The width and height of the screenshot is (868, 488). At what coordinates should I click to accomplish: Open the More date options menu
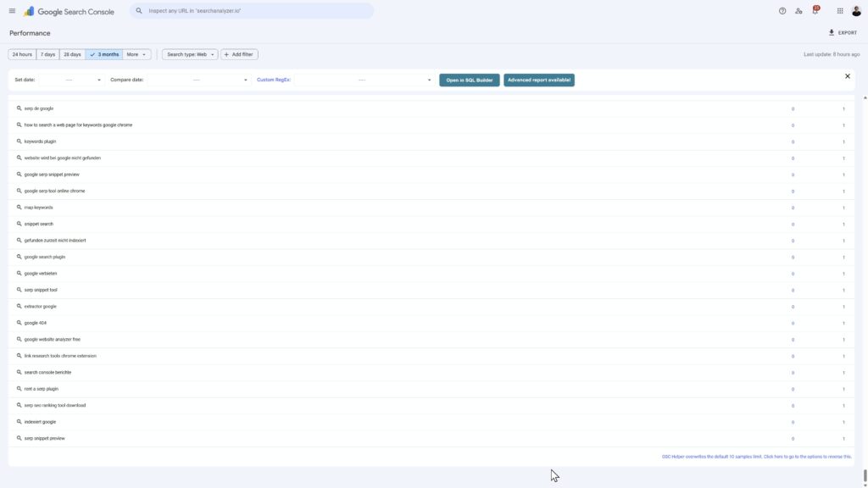pyautogui.click(x=134, y=53)
